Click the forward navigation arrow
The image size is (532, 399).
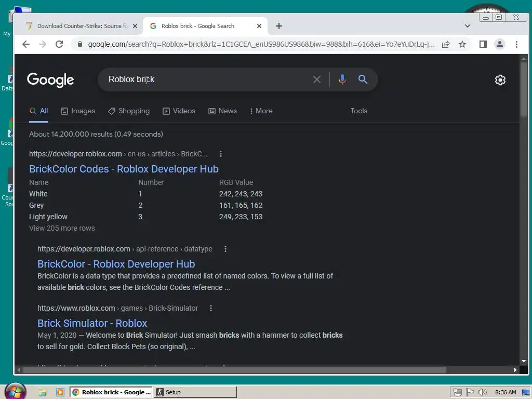point(43,44)
